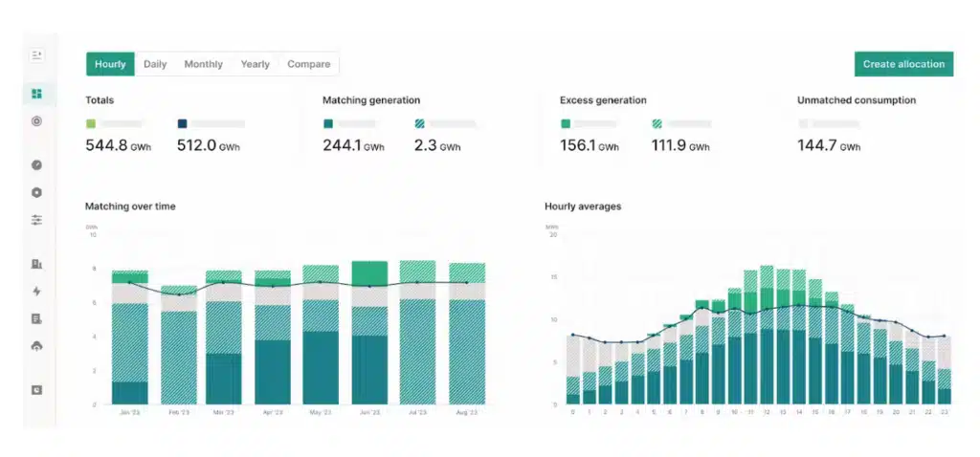Click the dark navy Totals legend swatch
This screenshot has width=980, height=457.
click(183, 123)
